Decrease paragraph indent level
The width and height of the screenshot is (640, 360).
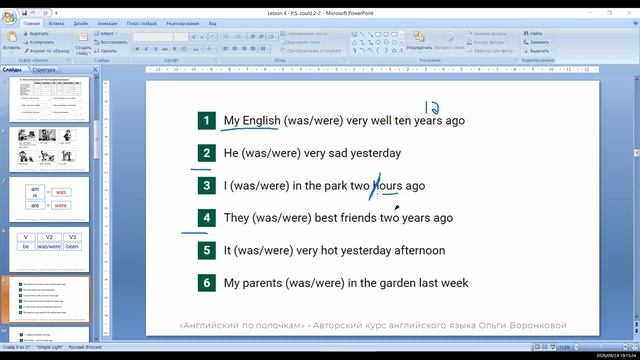(x=252, y=37)
